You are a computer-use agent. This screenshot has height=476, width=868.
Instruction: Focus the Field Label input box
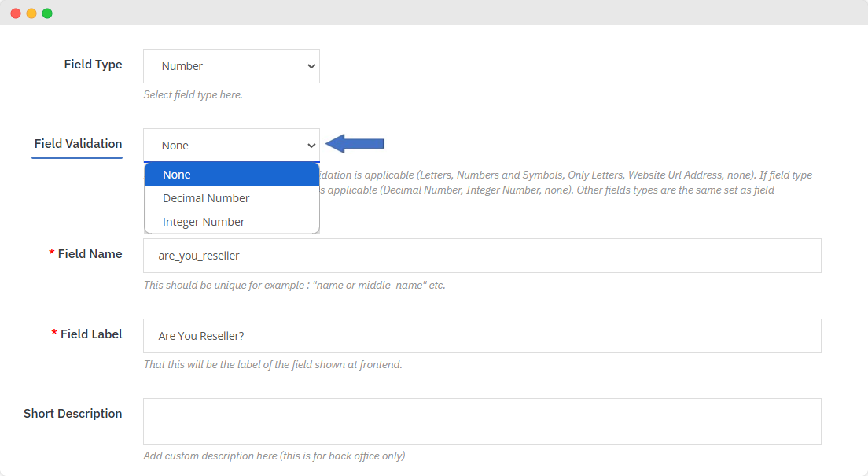pos(481,336)
